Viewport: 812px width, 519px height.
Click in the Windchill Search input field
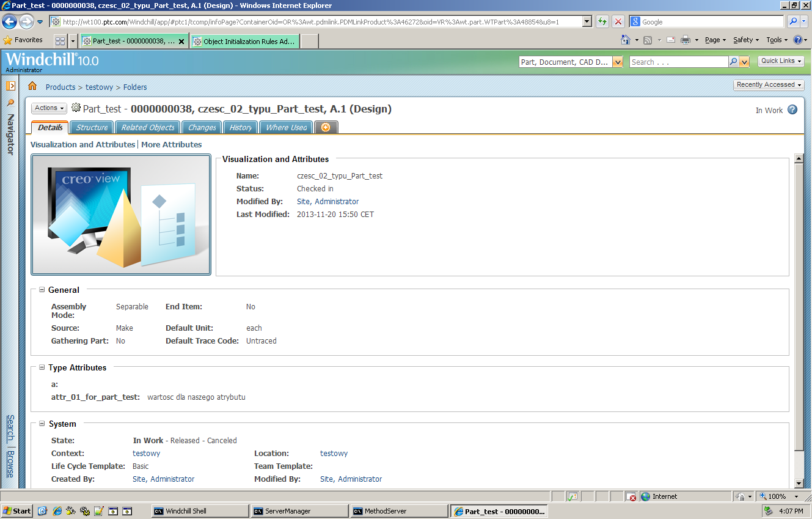click(678, 62)
